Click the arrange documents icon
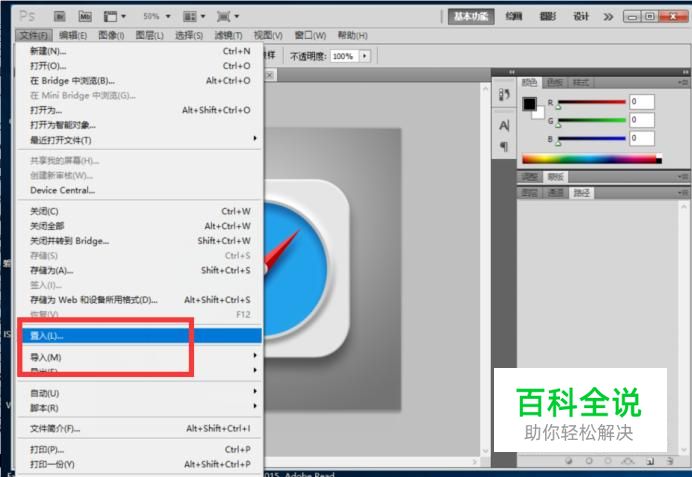Image resolution: width=692 pixels, height=477 pixels. (x=189, y=16)
